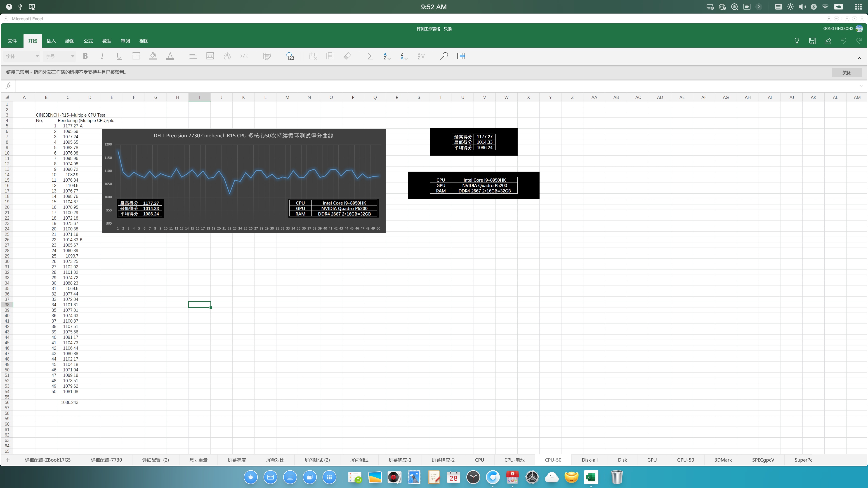Sort descending Z to A
Viewport: 868px width, 488px height.
(404, 56)
